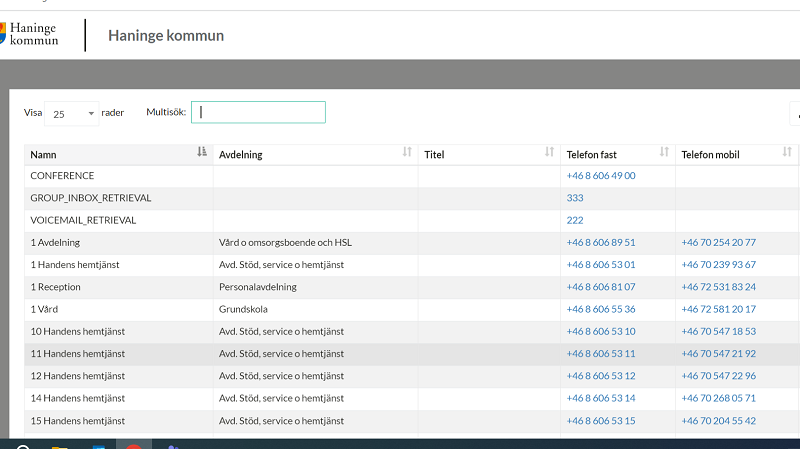Click mobile link +46 70 268 05 71
This screenshot has width=800, height=449.
point(718,398)
